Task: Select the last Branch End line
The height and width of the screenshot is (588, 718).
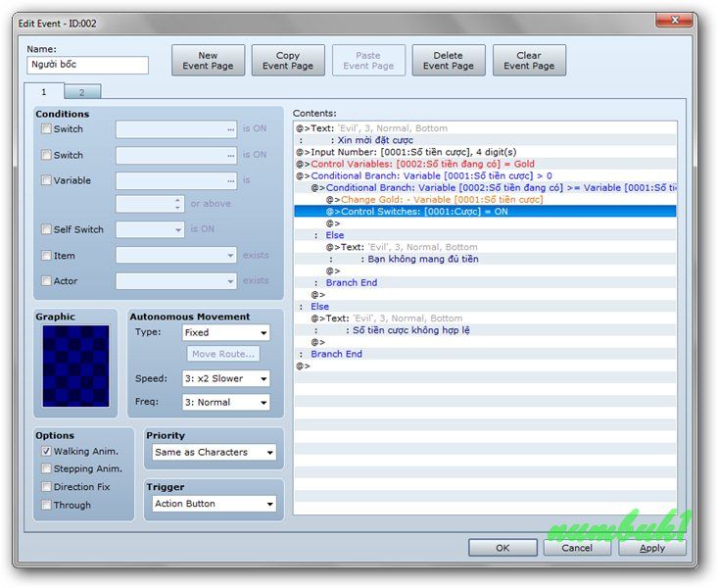Action: tap(485, 354)
